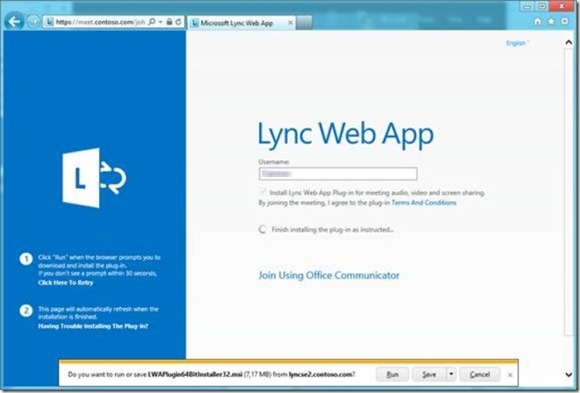This screenshot has width=580, height=393.
Task: Open the English language dropdown
Action: point(517,43)
